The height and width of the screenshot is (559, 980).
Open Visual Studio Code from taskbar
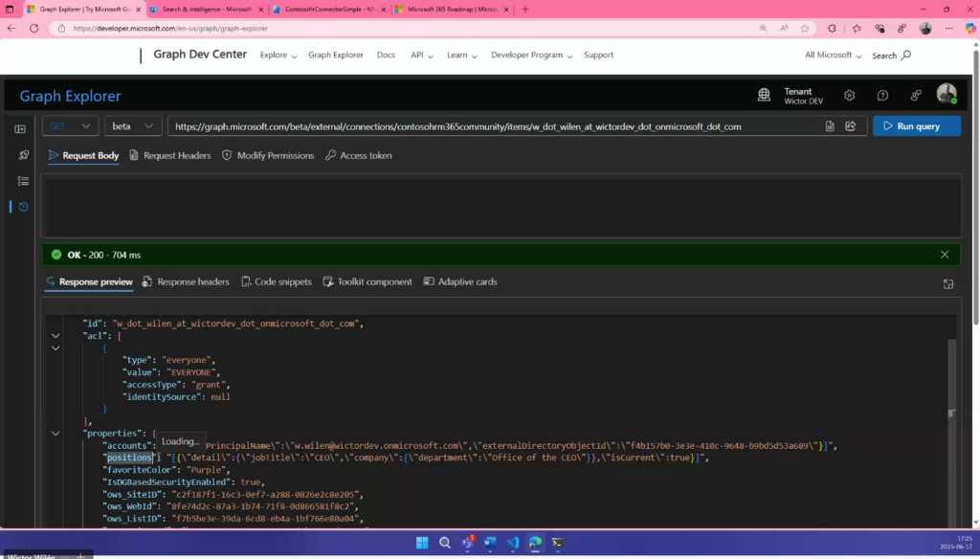click(x=513, y=543)
